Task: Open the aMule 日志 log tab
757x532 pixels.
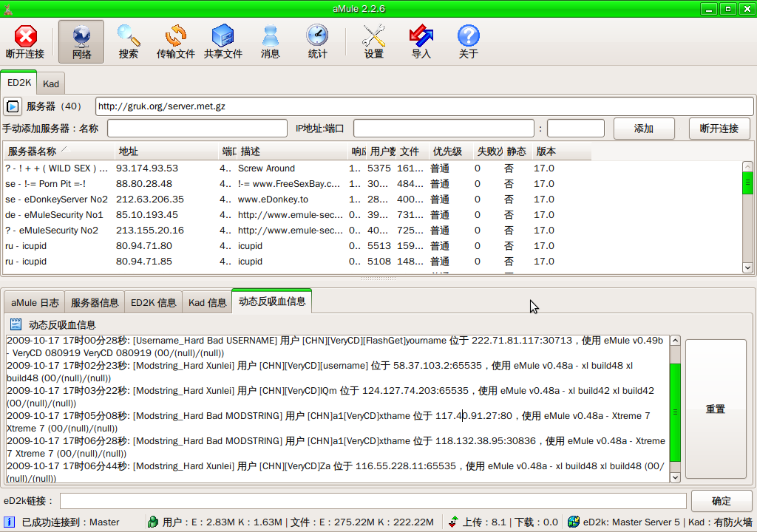Action: tap(35, 303)
